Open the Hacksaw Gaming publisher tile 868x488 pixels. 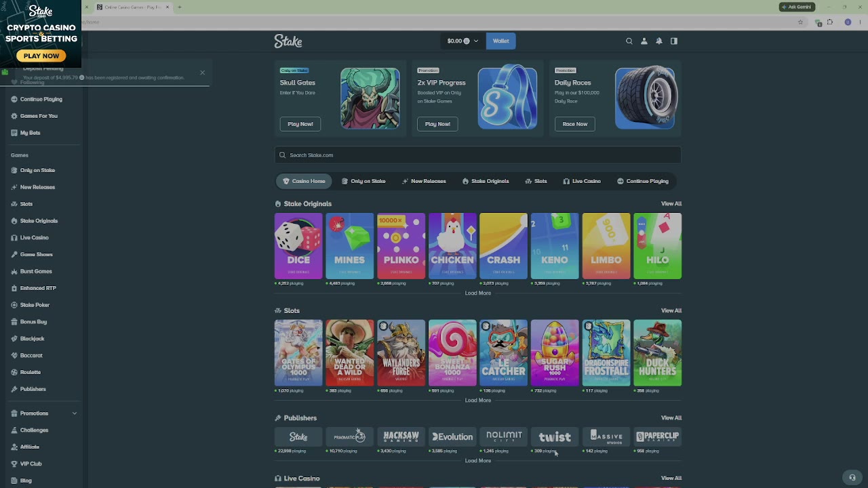[x=401, y=437]
